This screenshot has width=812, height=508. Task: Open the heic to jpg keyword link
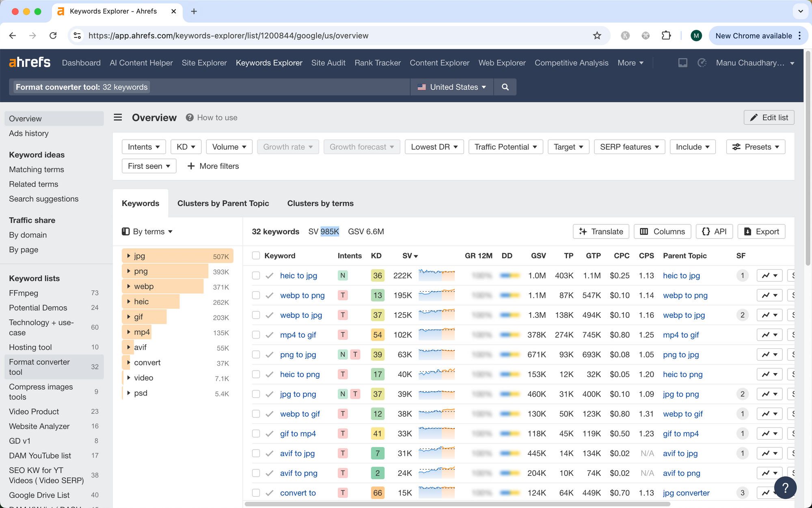tap(298, 276)
